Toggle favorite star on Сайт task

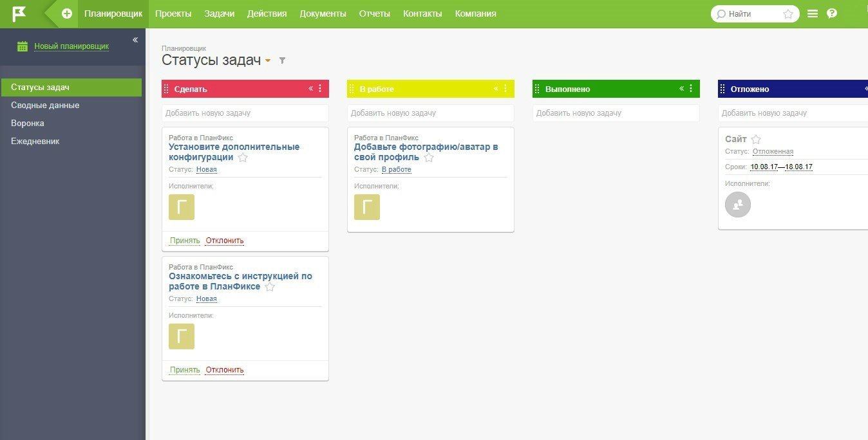[x=756, y=140]
